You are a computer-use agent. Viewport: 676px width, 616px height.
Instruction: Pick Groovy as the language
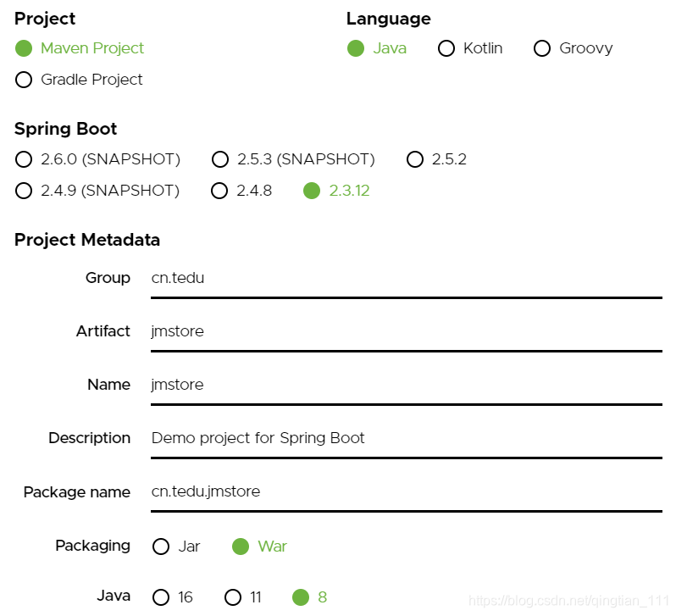point(542,48)
